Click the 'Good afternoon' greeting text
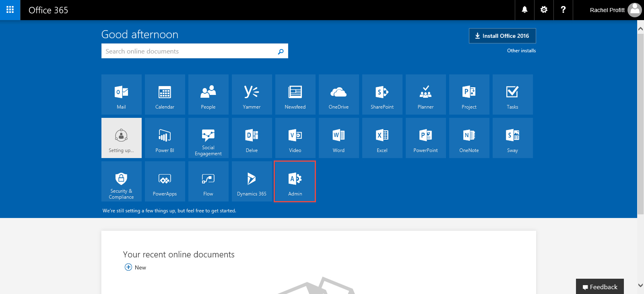Screen dimensions: 644x294 click(x=140, y=35)
